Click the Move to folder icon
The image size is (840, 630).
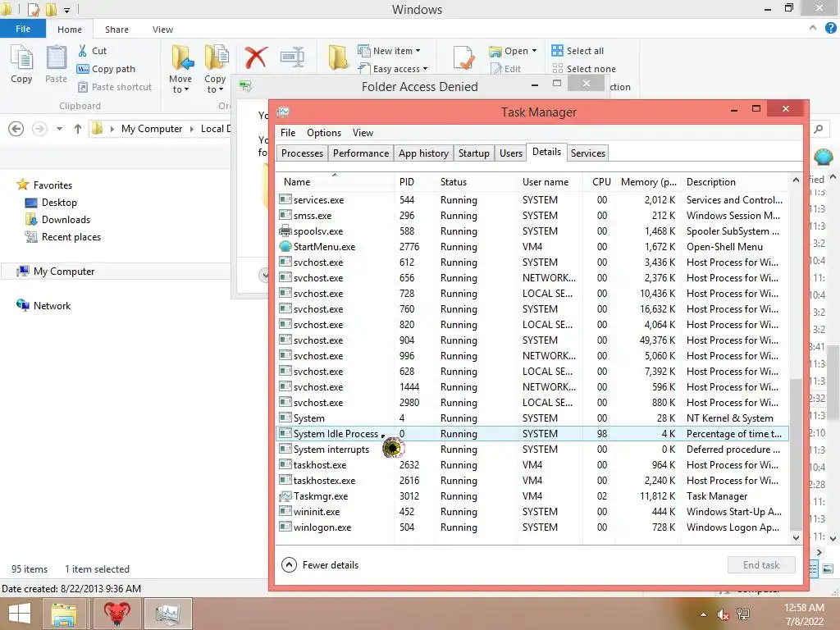pyautogui.click(x=181, y=57)
